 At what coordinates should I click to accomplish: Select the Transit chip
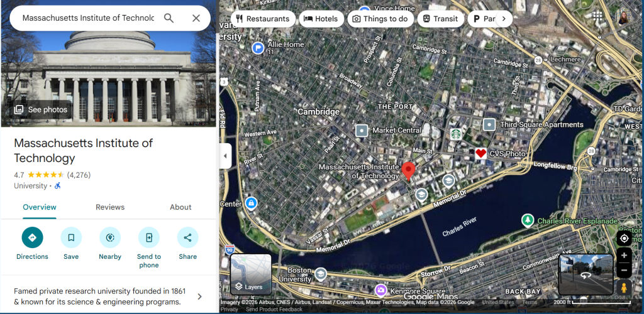441,18
